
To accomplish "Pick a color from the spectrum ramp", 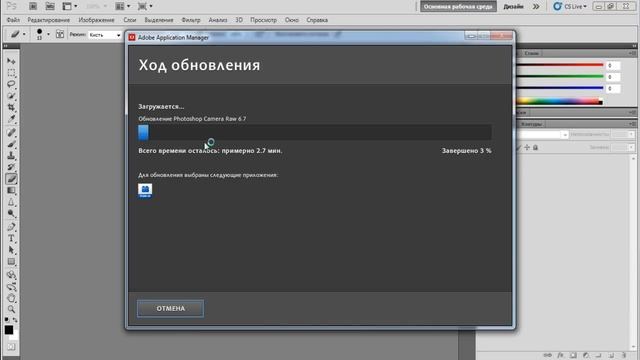I will 559,101.
